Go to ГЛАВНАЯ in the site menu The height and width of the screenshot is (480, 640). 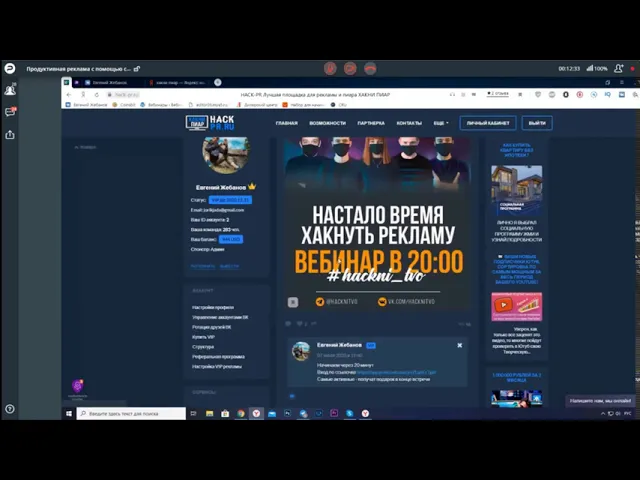[287, 123]
